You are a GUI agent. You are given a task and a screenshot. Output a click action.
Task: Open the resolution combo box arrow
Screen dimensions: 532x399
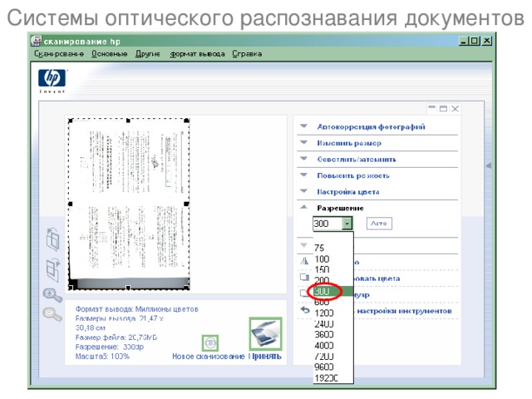coord(347,224)
